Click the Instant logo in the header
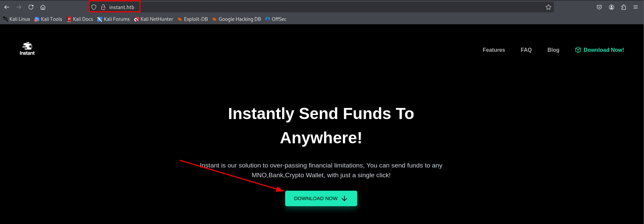This screenshot has width=644, height=224. (x=27, y=49)
